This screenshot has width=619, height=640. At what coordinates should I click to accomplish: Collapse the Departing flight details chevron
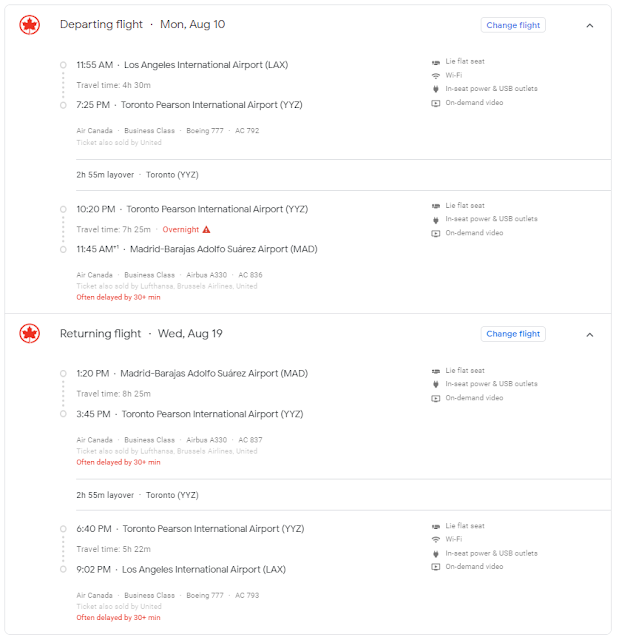tap(590, 25)
